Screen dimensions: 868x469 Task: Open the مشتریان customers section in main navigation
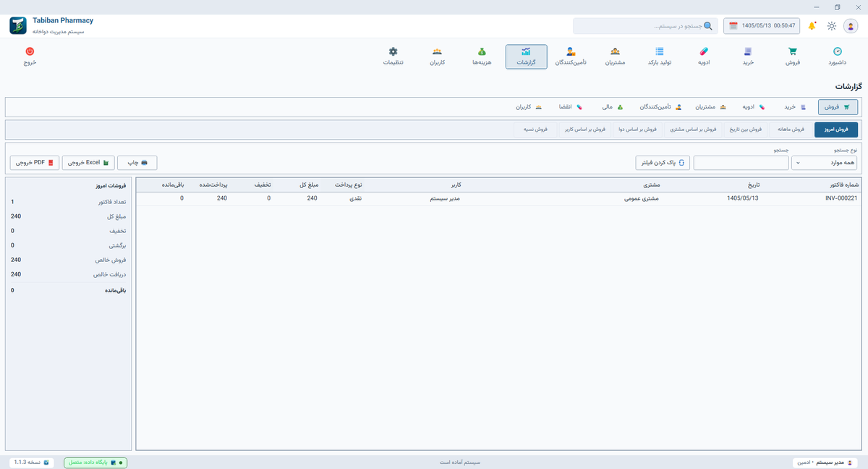pyautogui.click(x=615, y=56)
